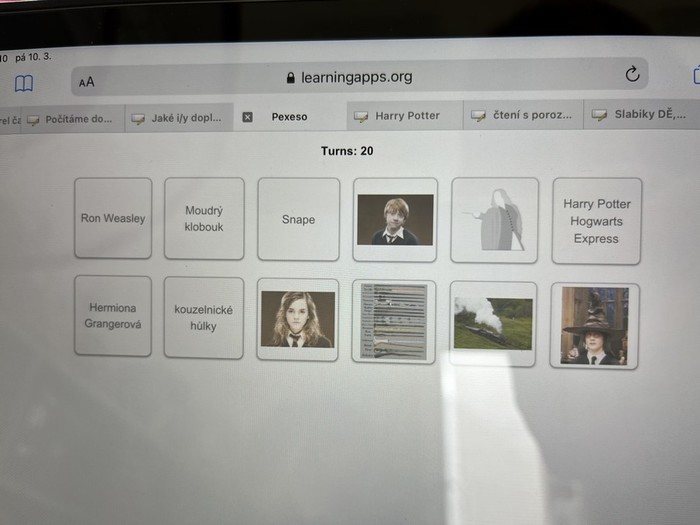Open the AA reader text size menu
The image size is (700, 525).
(x=87, y=82)
